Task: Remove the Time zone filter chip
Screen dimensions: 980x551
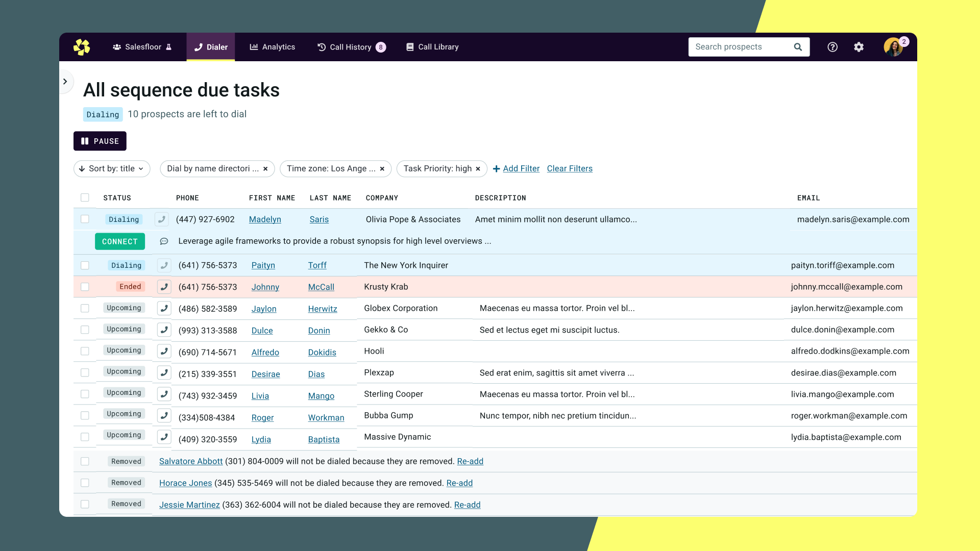Action: [382, 169]
